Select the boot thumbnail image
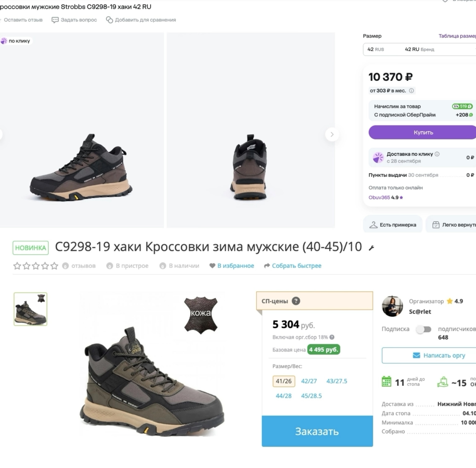This screenshot has width=476, height=468. tap(30, 309)
